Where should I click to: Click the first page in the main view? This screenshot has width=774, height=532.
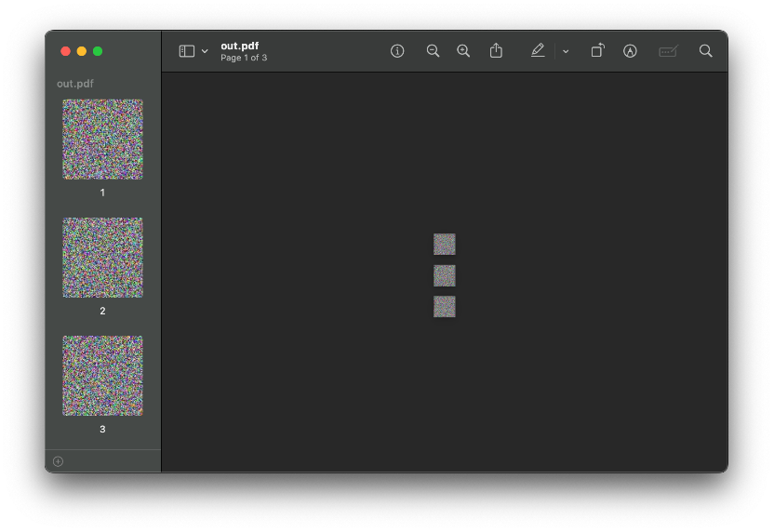[445, 244]
